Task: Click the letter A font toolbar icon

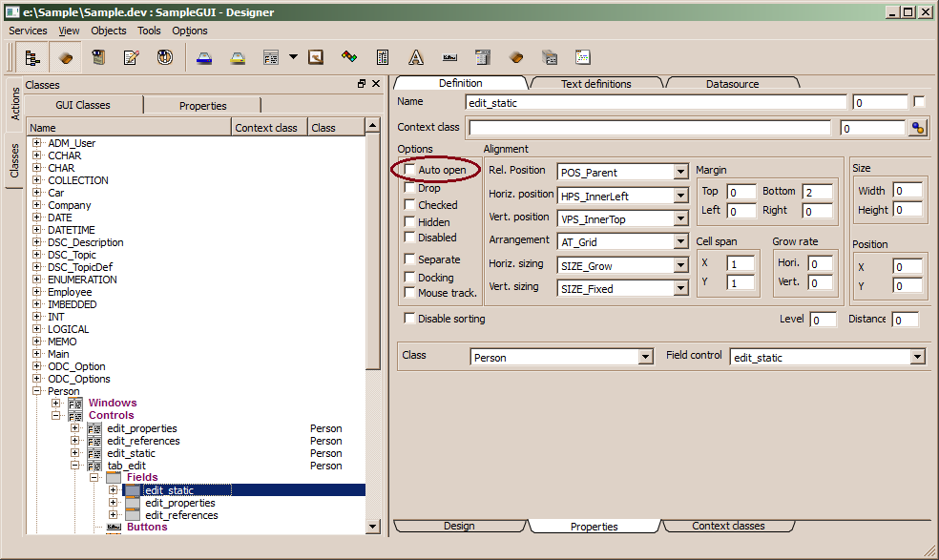Action: (x=416, y=57)
